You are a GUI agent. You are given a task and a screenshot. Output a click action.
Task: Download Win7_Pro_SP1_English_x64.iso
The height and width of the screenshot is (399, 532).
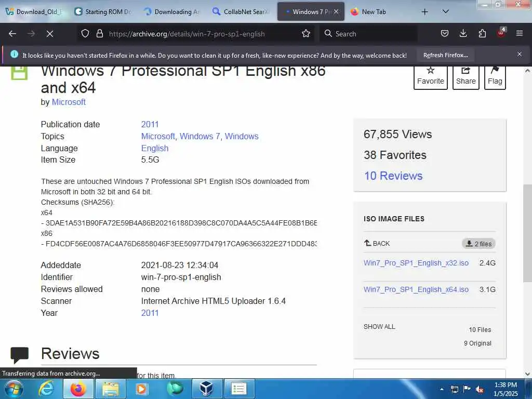click(x=416, y=289)
